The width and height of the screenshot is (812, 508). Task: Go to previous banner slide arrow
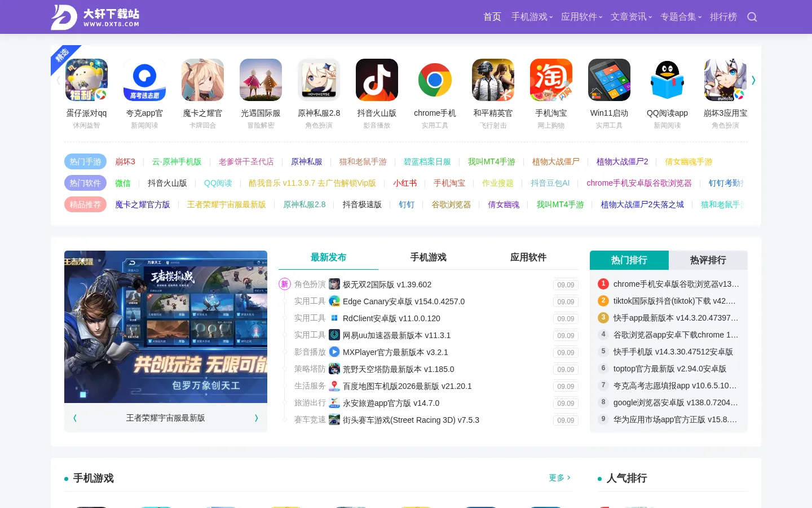pos(75,418)
